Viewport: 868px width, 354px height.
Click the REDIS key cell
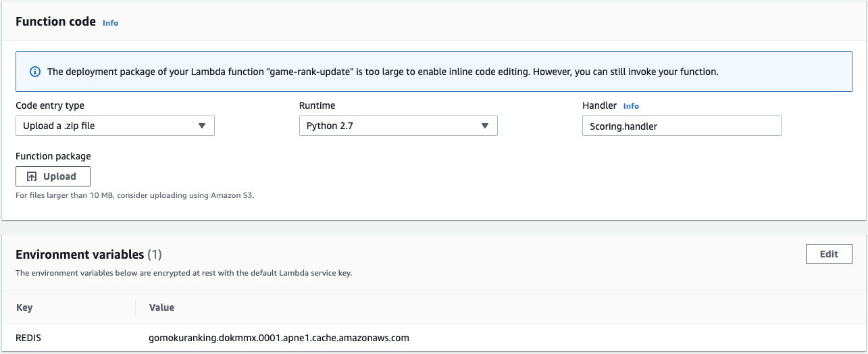point(28,338)
